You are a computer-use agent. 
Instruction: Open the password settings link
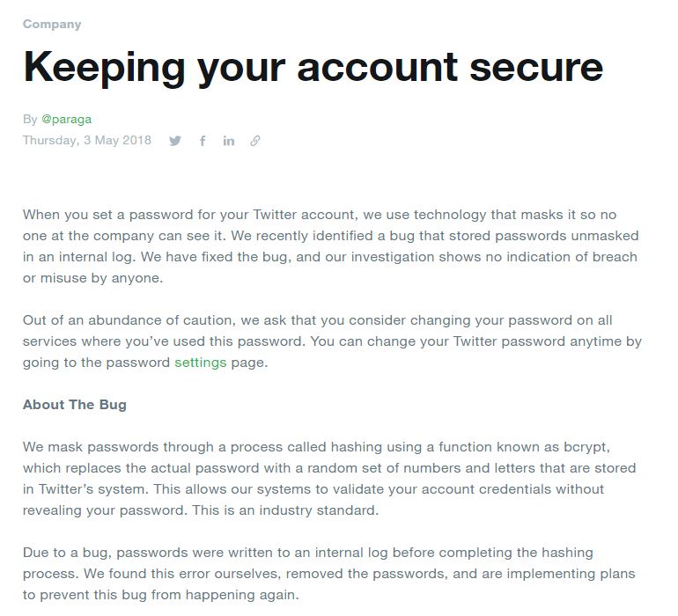[x=200, y=362]
